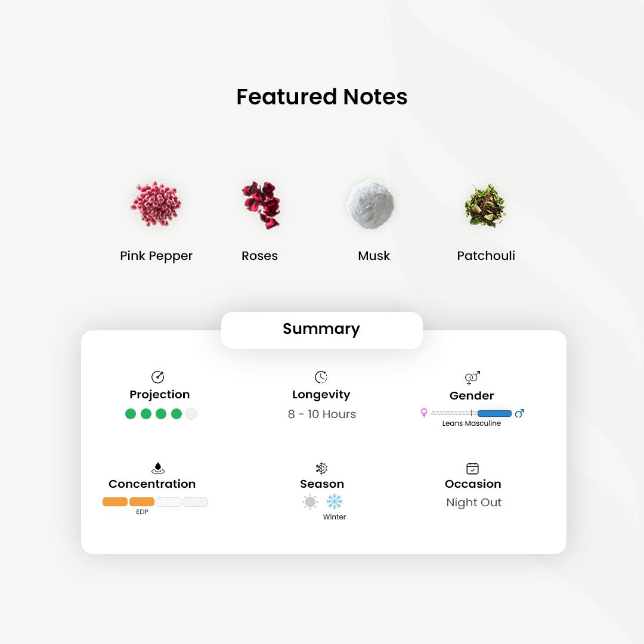Image resolution: width=644 pixels, height=644 pixels.
Task: Click the Pink Pepper note image
Action: (156, 205)
